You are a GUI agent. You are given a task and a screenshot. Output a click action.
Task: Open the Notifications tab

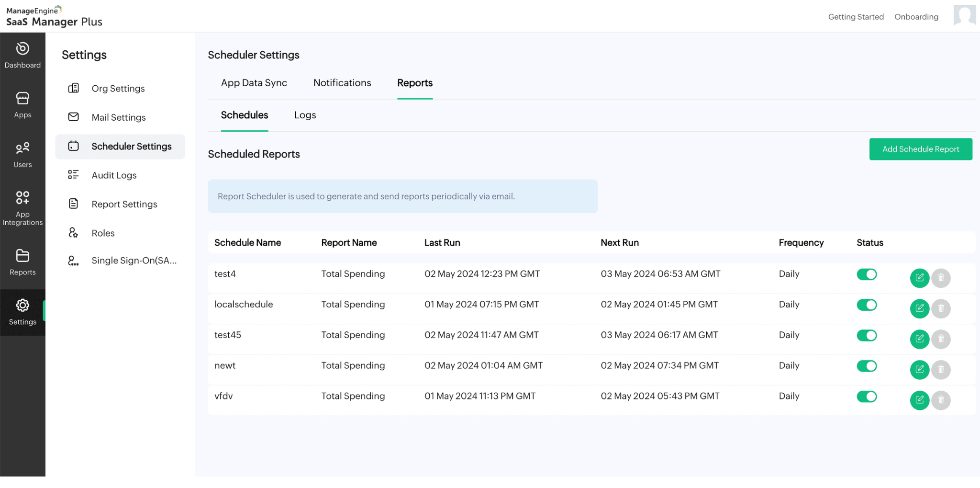[x=342, y=83]
